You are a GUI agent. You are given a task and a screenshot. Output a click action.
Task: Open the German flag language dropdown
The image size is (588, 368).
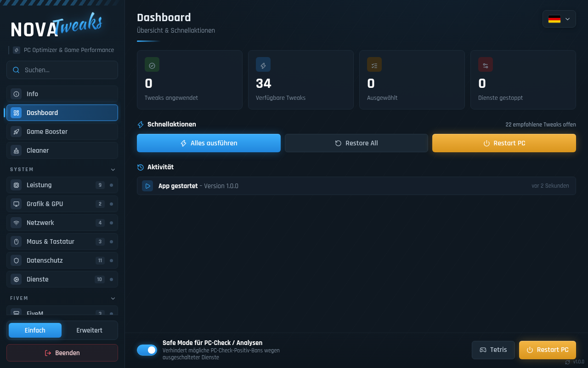[559, 19]
